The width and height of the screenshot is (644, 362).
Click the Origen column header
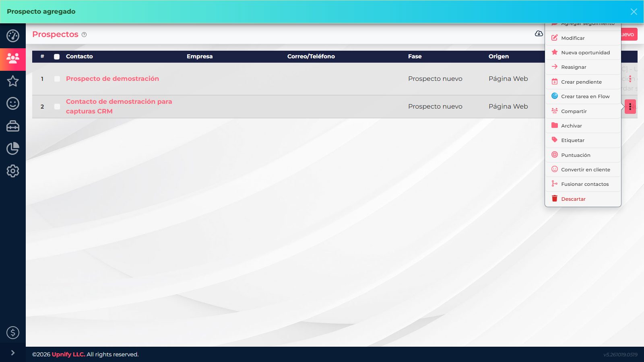pos(499,56)
